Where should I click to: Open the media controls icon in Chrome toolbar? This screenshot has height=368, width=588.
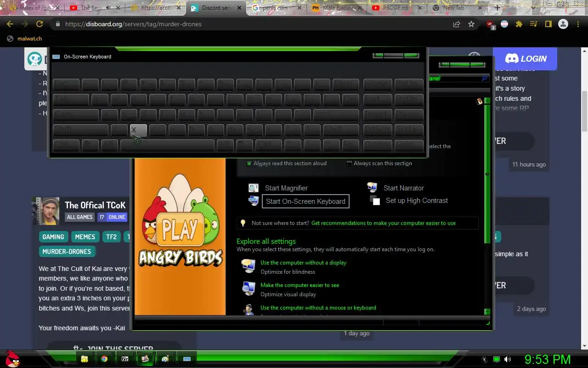tap(533, 24)
